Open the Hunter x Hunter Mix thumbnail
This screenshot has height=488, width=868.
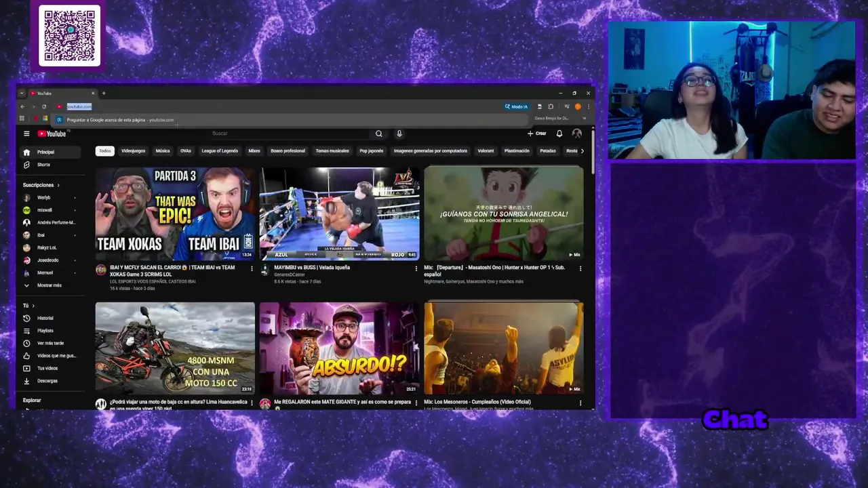(x=504, y=214)
